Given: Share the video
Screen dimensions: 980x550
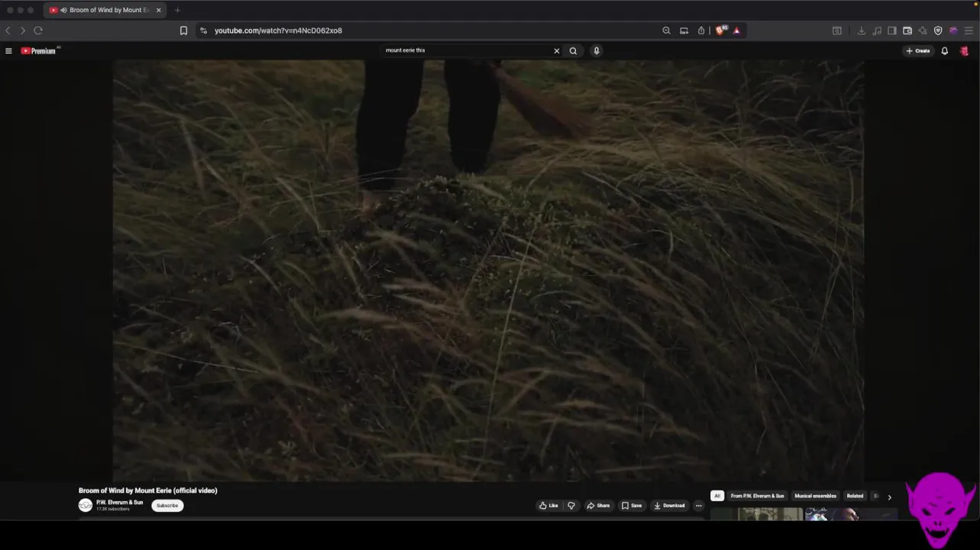Looking at the screenshot, I should click(x=598, y=506).
